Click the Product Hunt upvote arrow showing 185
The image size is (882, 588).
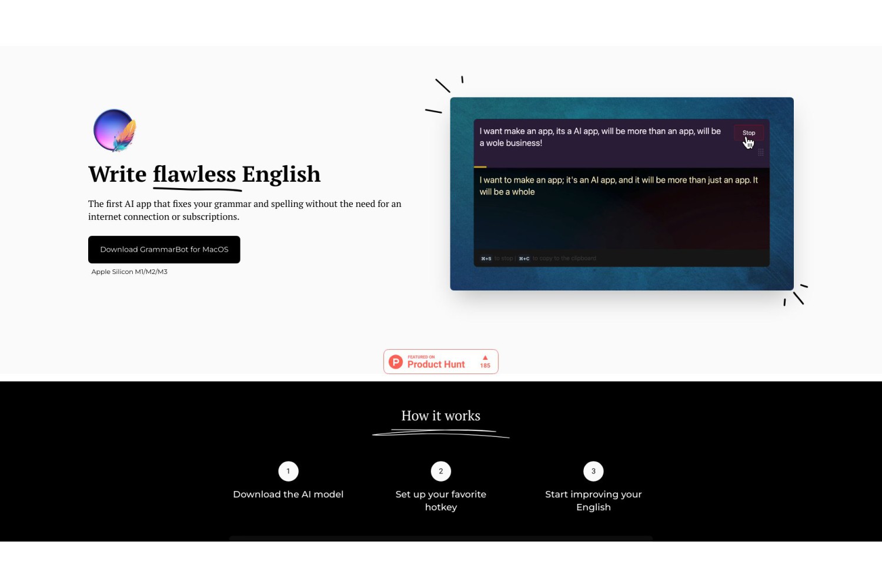pos(485,361)
